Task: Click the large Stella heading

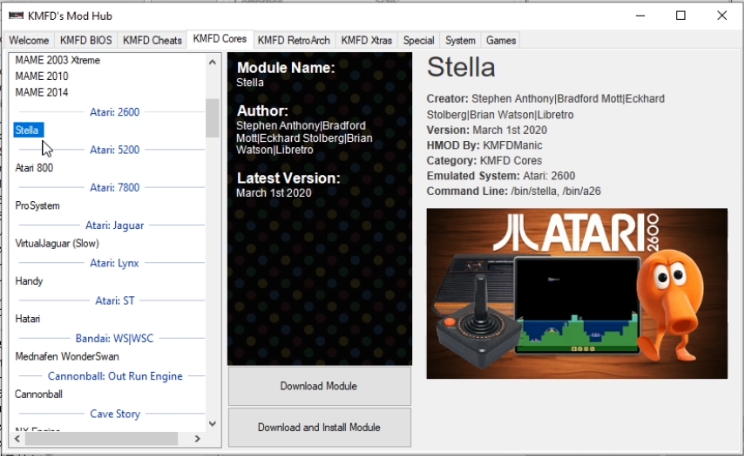Action: pyautogui.click(x=461, y=67)
